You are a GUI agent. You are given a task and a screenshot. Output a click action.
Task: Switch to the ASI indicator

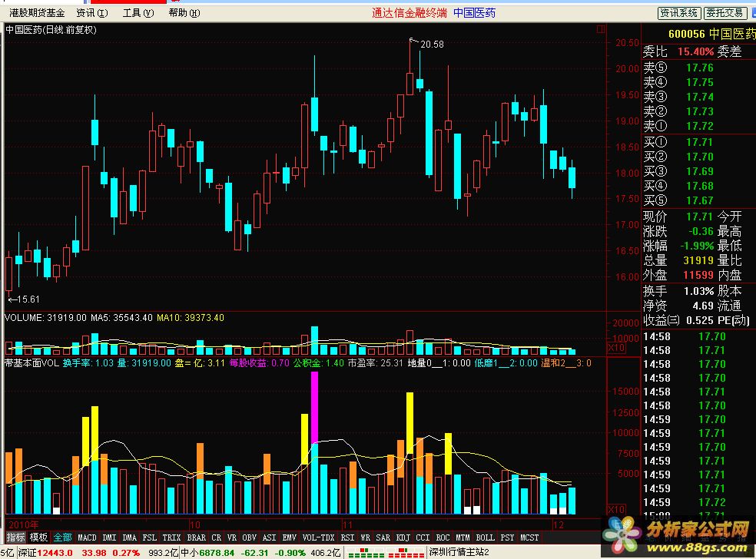click(x=269, y=537)
